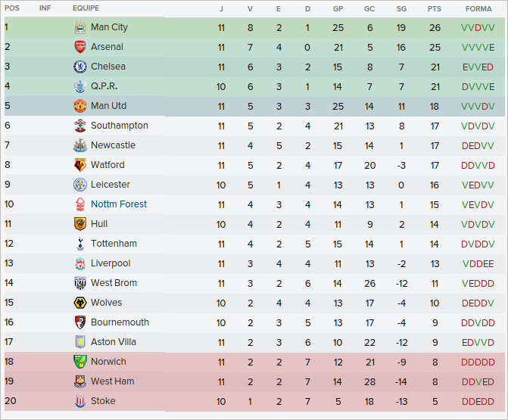Open the Nottm Forest team link
Screen dimensions: 508x420
pos(119,204)
